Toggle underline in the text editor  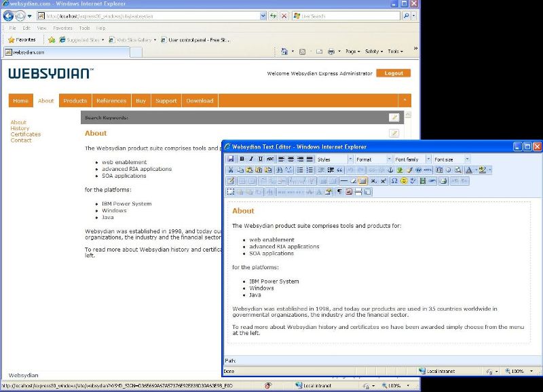(261, 159)
